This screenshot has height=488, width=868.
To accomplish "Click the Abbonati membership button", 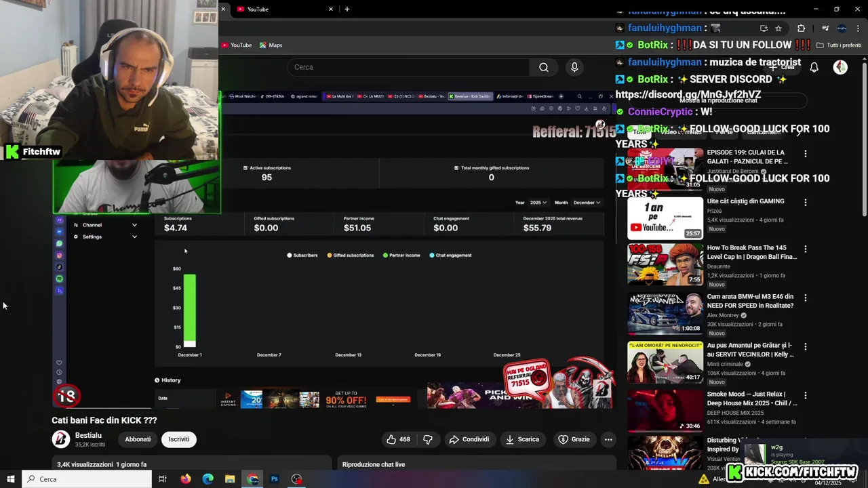I will click(x=138, y=439).
